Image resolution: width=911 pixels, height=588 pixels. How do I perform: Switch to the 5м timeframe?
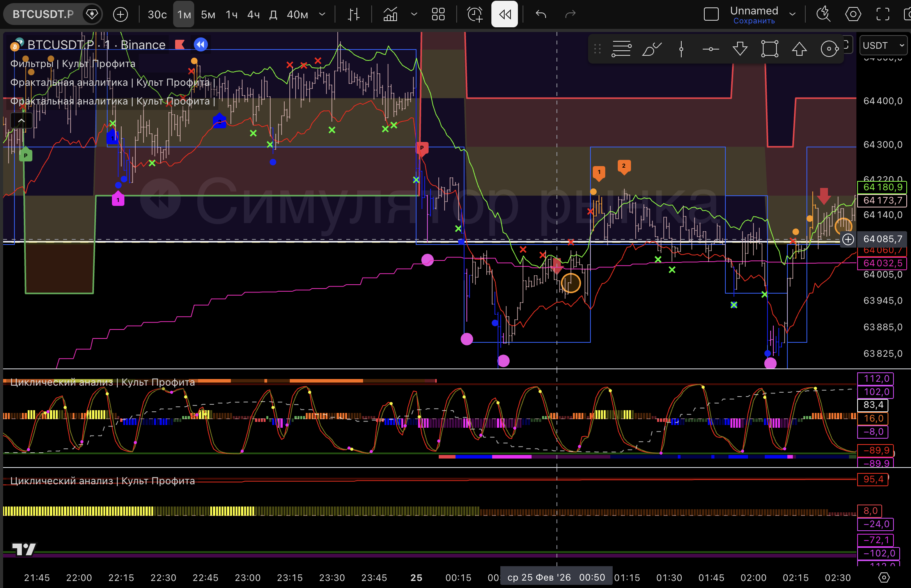208,14
